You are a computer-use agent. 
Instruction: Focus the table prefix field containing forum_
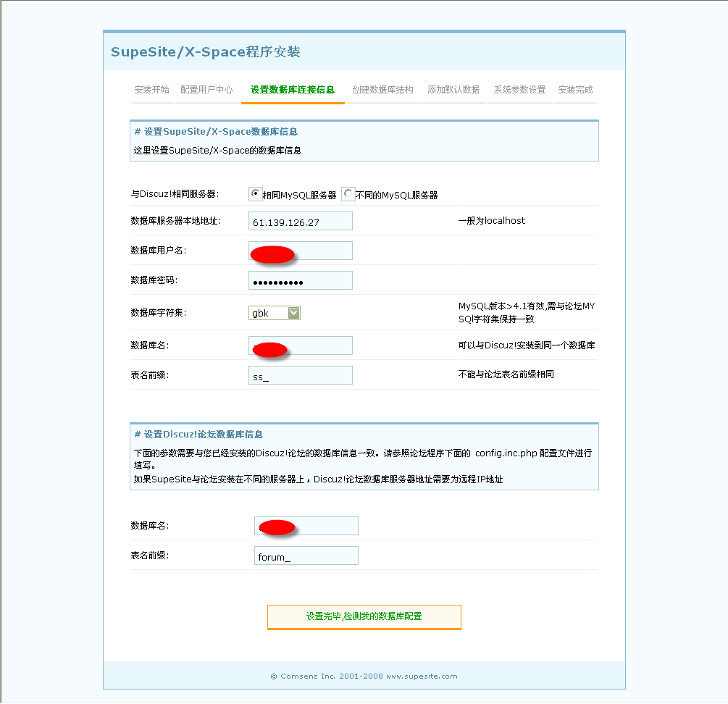[x=306, y=556]
